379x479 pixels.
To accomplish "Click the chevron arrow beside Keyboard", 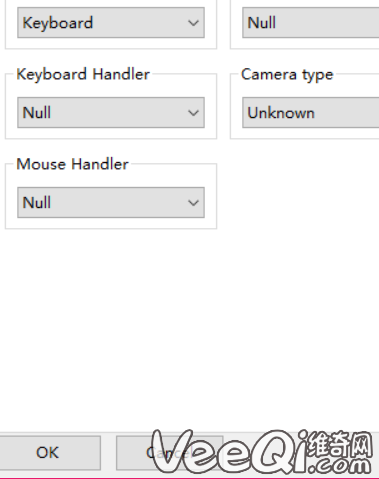I will coord(193,23).
